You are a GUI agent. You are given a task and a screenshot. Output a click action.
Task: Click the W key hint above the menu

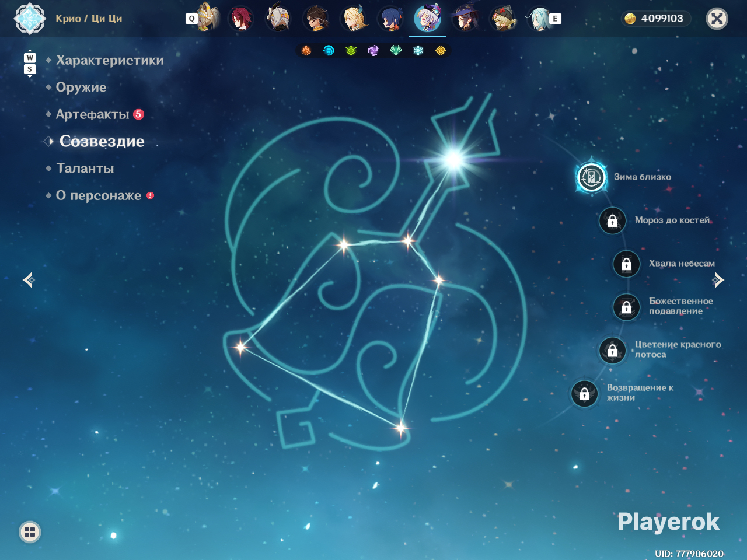(30, 58)
